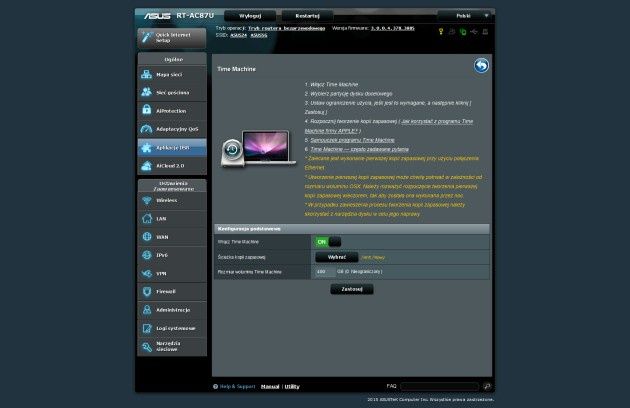Open the Logi systemowe log icon

click(x=147, y=328)
